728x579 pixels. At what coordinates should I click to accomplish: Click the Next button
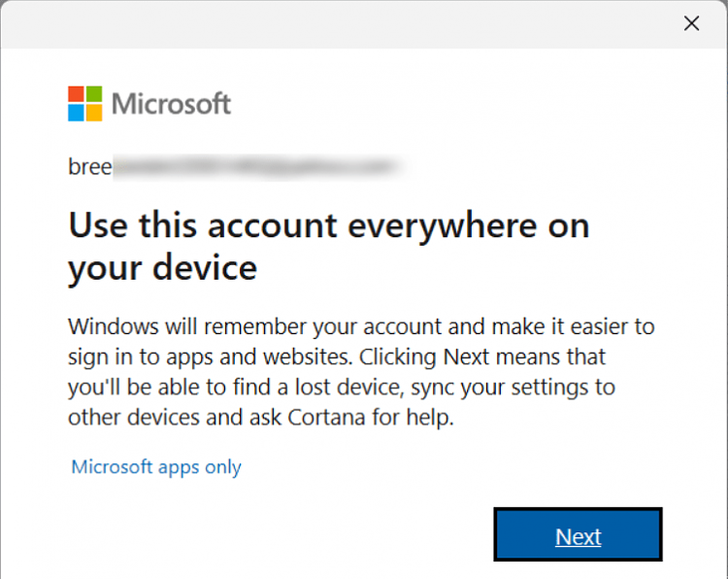578,534
